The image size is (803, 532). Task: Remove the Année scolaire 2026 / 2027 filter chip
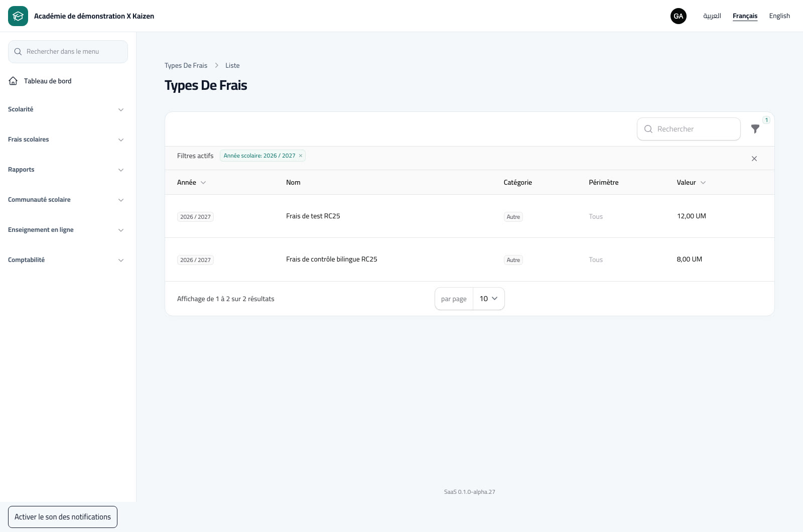tap(301, 156)
